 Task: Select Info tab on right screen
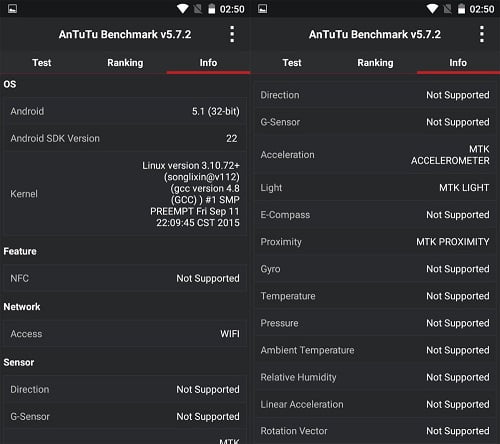coord(458,63)
